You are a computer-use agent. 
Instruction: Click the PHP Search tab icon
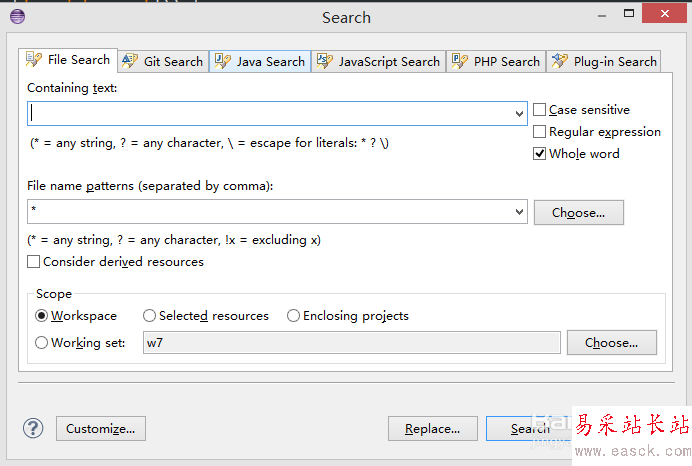pyautogui.click(x=460, y=61)
